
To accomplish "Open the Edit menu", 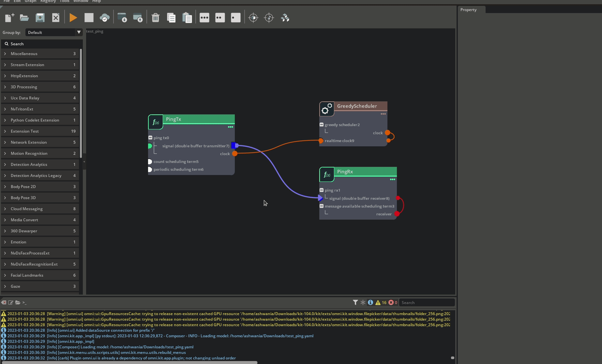I will click(x=17, y=1).
